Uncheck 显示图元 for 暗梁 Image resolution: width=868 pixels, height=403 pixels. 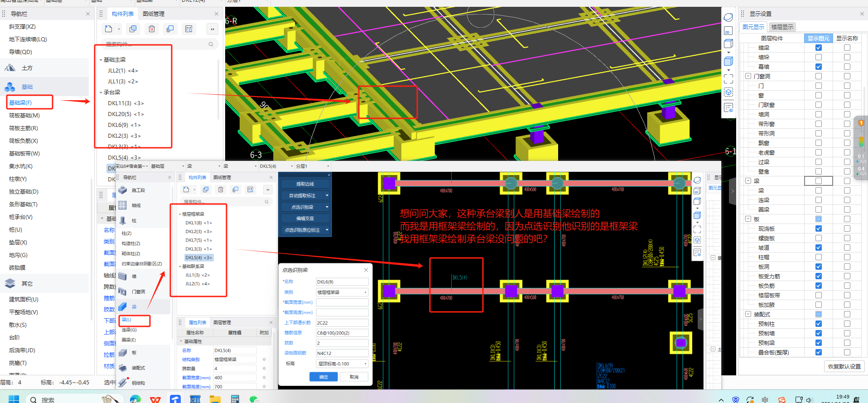[818, 48]
